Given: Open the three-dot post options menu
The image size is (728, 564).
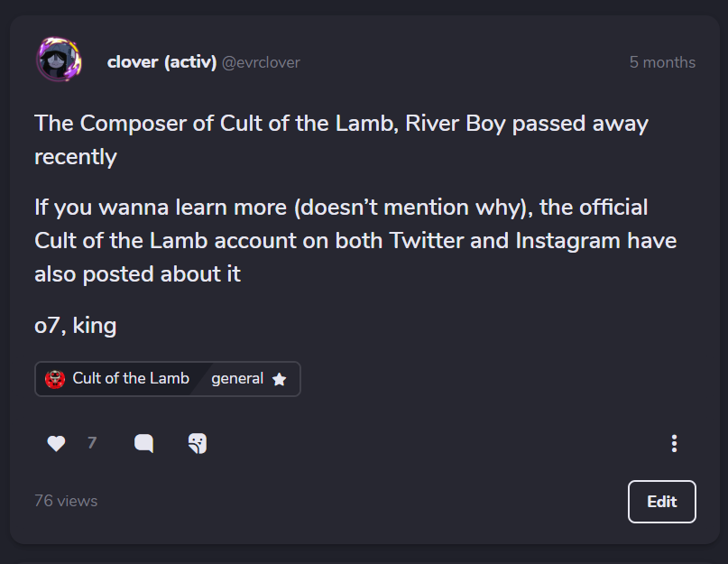Looking at the screenshot, I should 674,443.
